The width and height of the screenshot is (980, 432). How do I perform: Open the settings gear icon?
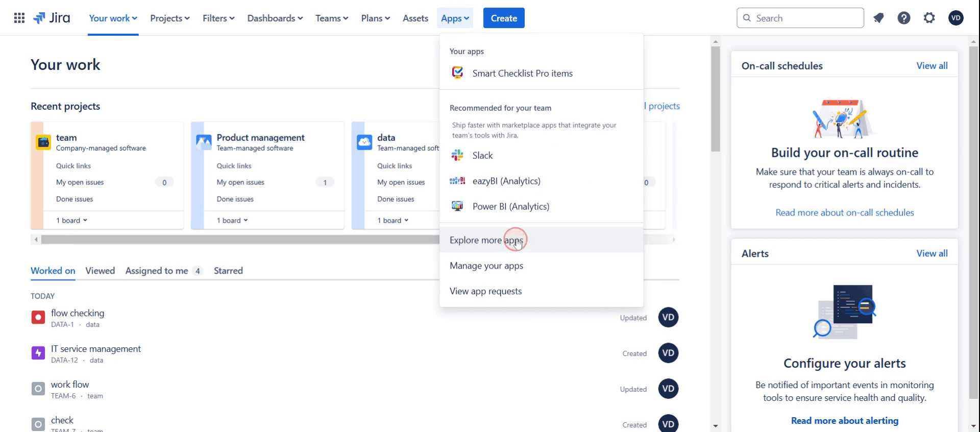[929, 18]
